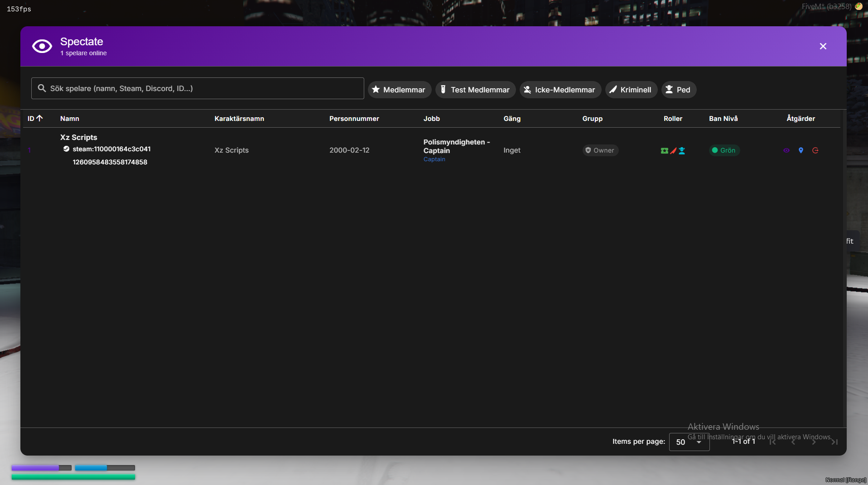
Task: Select the Kriminell filter chip
Action: point(631,90)
